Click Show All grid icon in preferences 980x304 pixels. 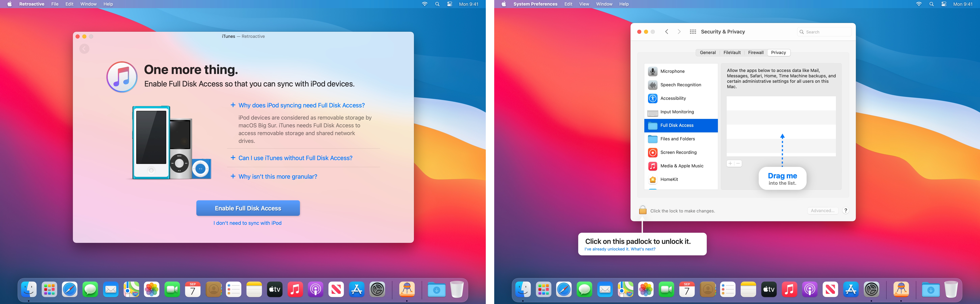[693, 32]
